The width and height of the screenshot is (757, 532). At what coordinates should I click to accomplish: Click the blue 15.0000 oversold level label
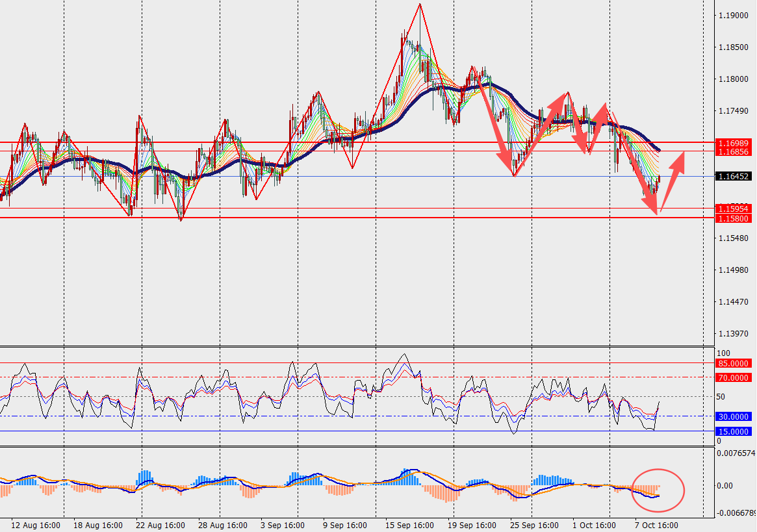pyautogui.click(x=733, y=431)
